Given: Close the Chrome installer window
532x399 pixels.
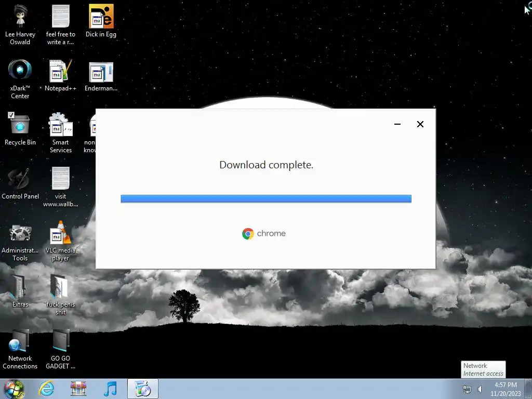Looking at the screenshot, I should (420, 124).
